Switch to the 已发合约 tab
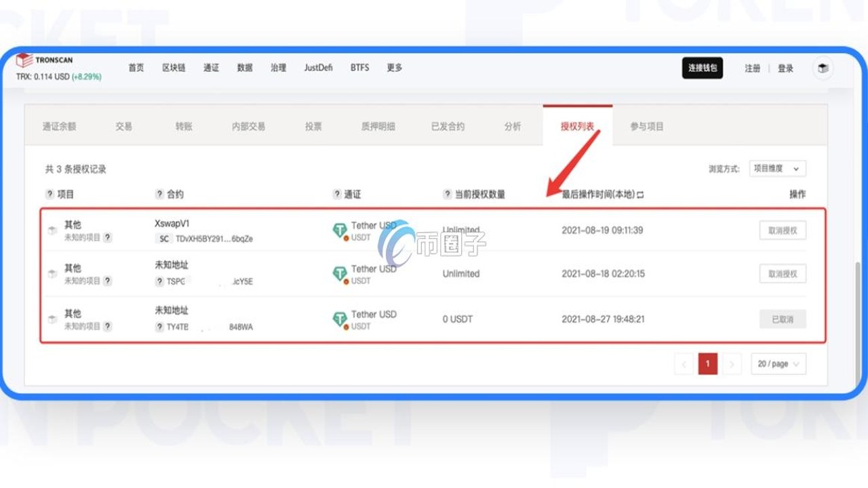 (x=448, y=126)
